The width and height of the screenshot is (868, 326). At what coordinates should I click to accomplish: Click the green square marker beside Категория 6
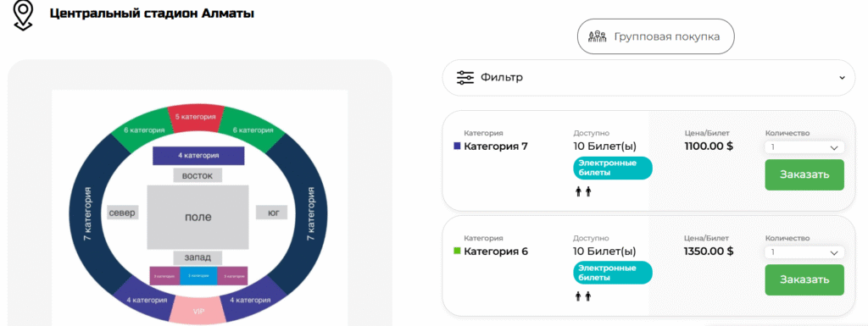pos(457,251)
